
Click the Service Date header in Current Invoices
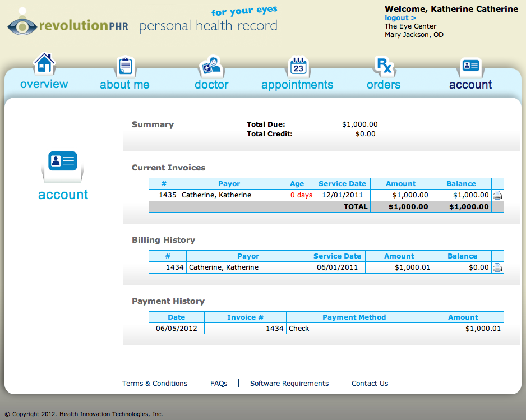click(x=342, y=184)
